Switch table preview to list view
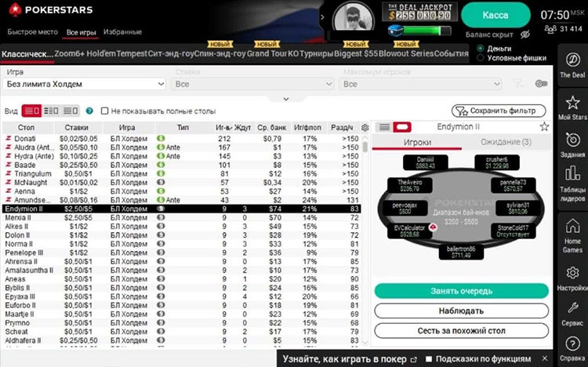 tap(384, 127)
